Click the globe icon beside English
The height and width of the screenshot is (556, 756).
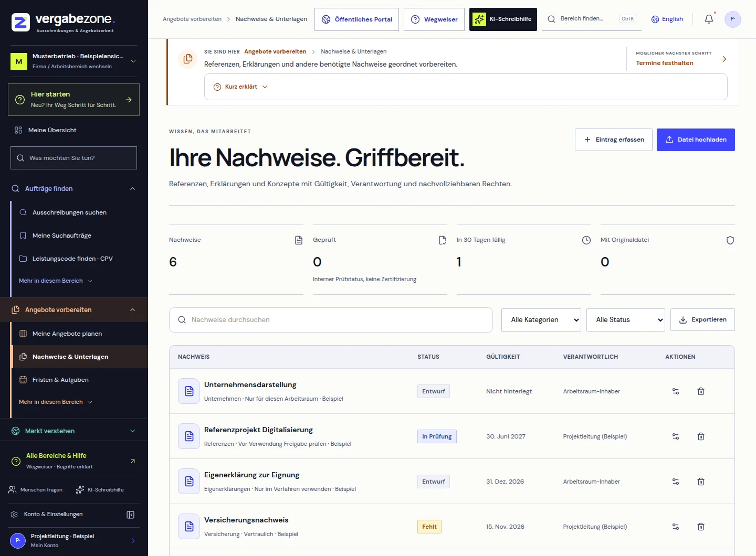[655, 19]
